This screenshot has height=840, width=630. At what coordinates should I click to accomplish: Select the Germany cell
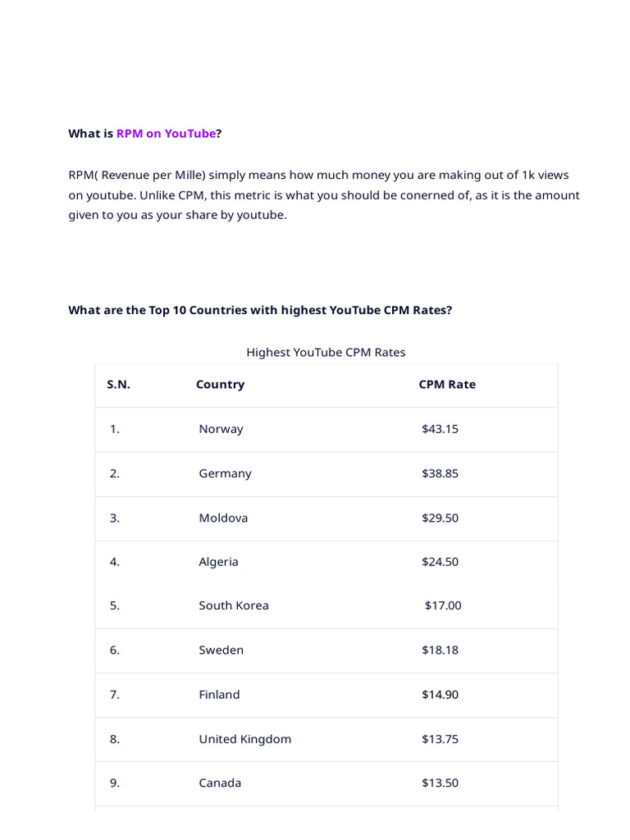click(x=225, y=473)
